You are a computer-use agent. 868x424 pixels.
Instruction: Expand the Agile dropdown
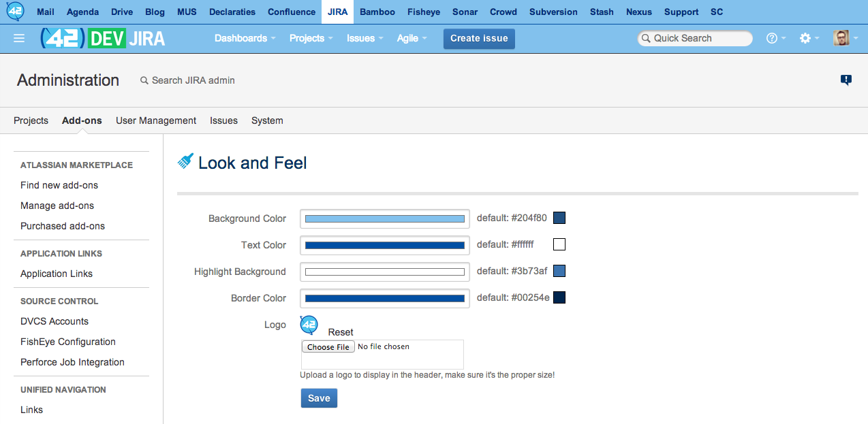tap(412, 39)
